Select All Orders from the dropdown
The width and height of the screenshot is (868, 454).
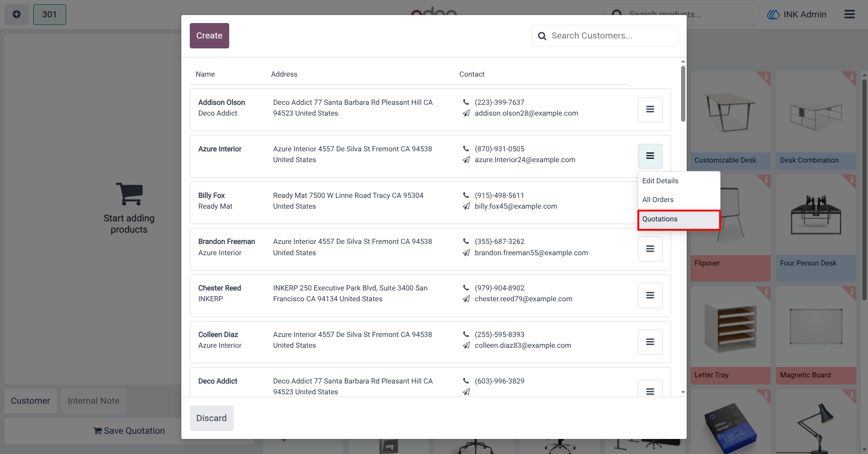[679, 200]
